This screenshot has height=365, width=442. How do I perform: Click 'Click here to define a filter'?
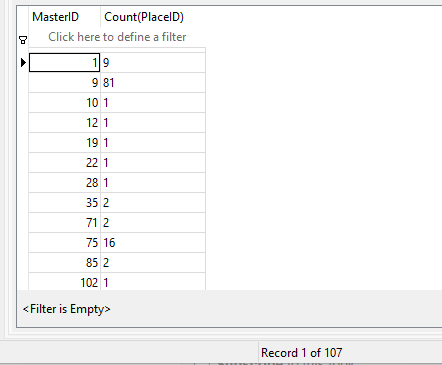117,37
